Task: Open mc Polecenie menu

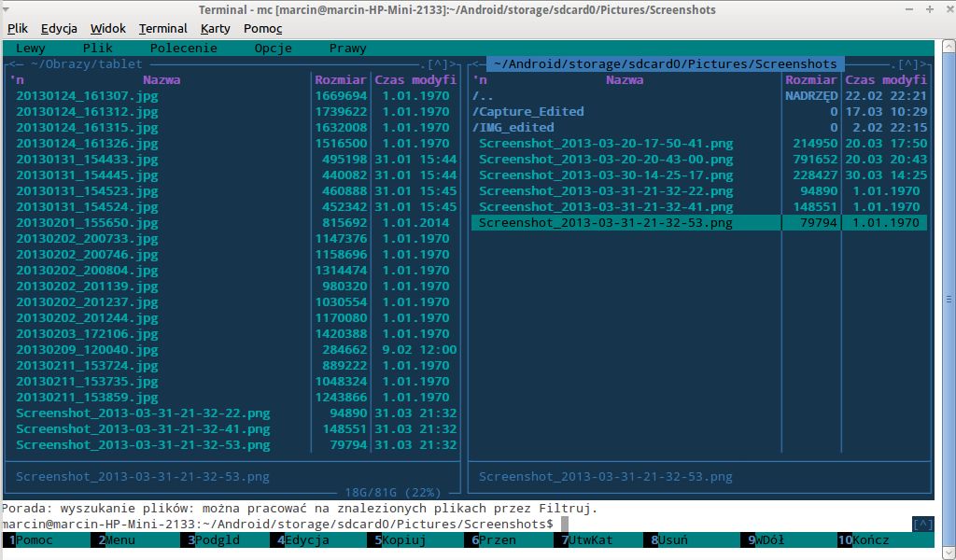Action: click(x=184, y=49)
